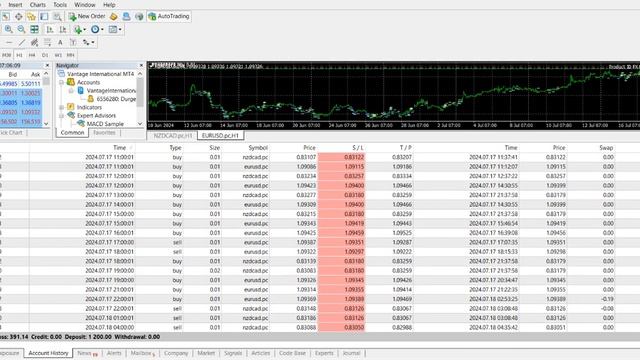Select Vantage International MT4 root node

click(100, 74)
